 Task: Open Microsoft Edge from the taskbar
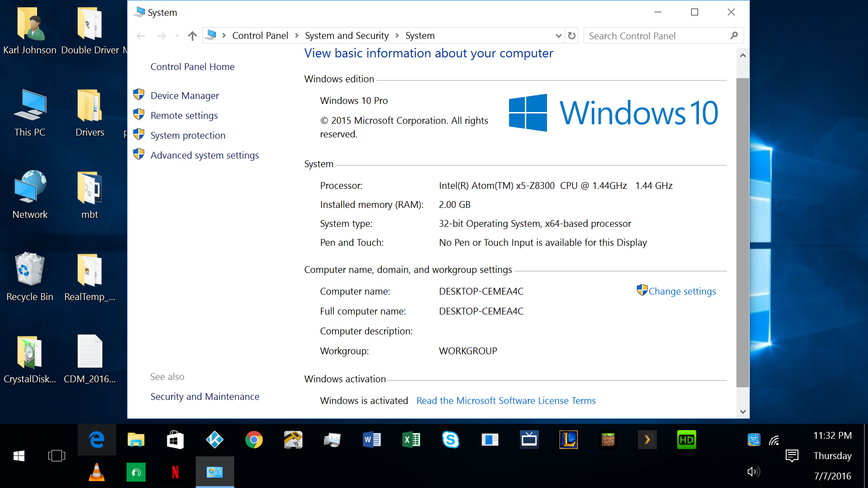click(x=97, y=440)
